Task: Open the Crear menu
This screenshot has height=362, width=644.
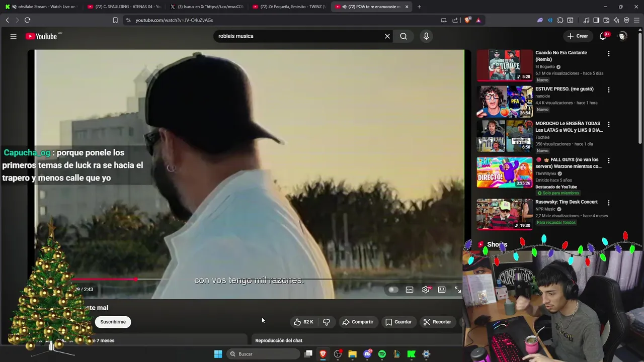Action: [x=578, y=36]
